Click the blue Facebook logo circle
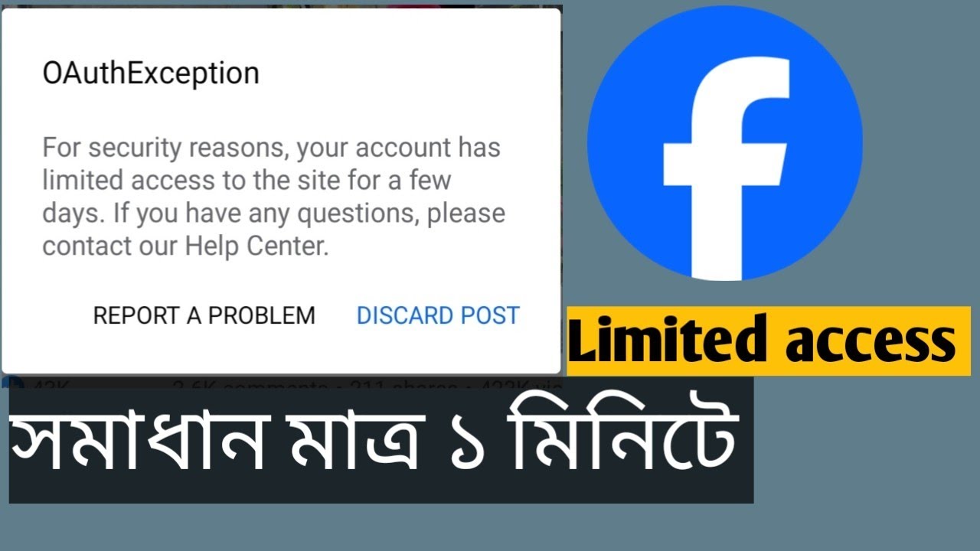Screen dimensions: 980x551 tap(724, 142)
